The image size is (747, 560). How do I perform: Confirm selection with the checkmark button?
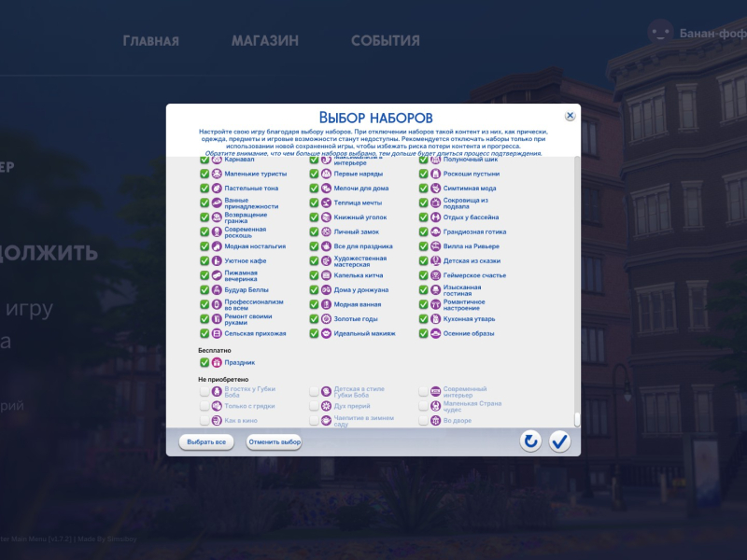(559, 441)
